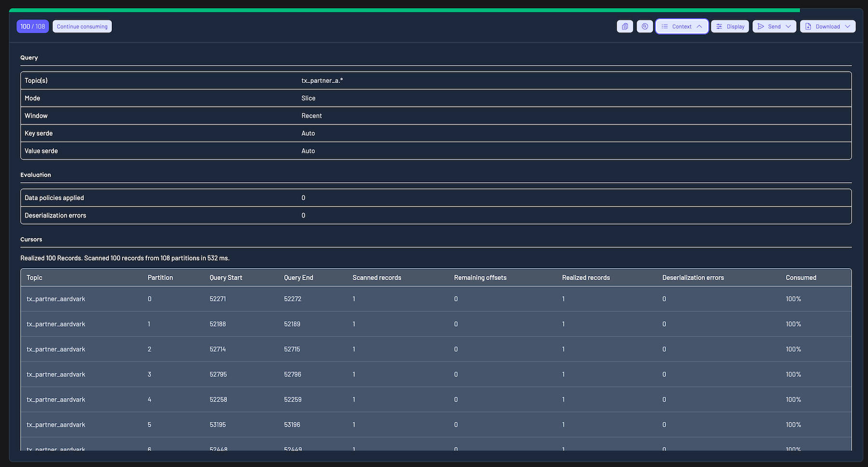Image resolution: width=868 pixels, height=467 pixels.
Task: Click the paper plane Send icon
Action: click(x=760, y=27)
